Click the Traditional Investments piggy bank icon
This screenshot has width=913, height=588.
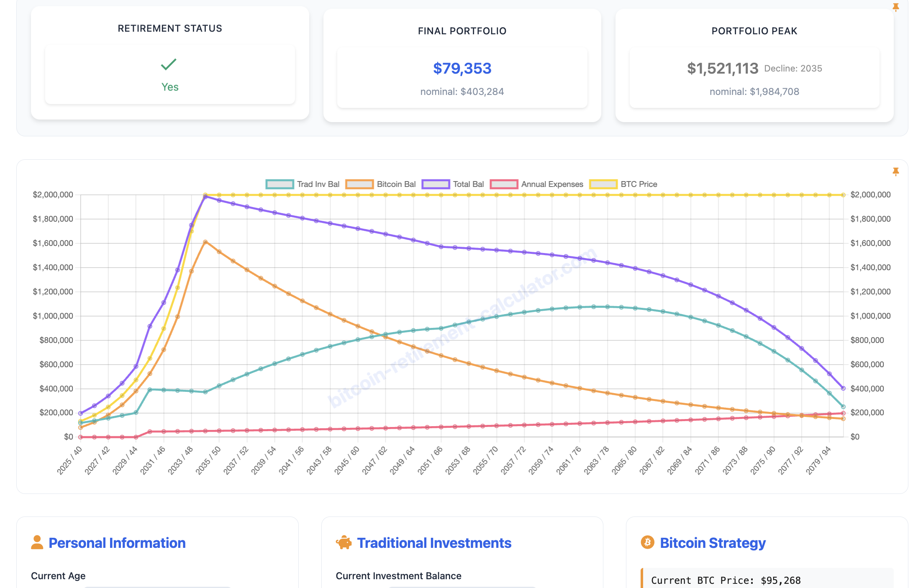click(345, 542)
